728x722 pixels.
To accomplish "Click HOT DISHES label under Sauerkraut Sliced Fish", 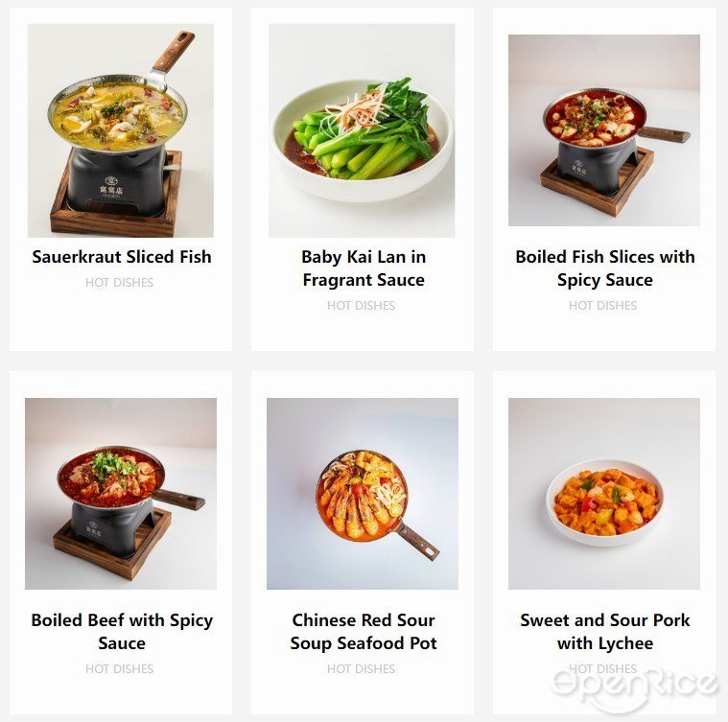I will [x=119, y=283].
